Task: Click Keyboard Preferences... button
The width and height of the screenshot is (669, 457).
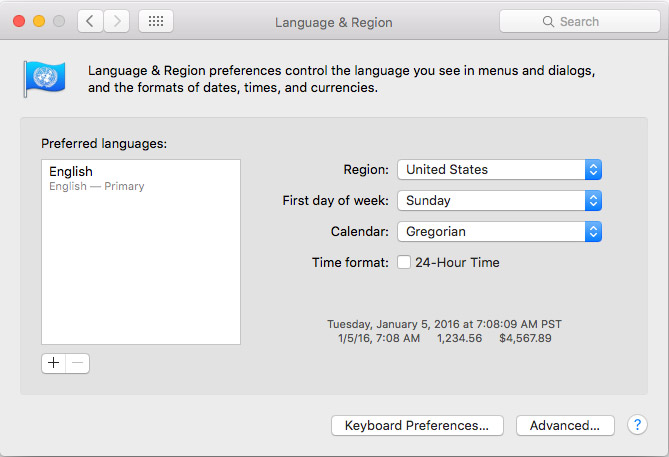Action: [x=417, y=425]
